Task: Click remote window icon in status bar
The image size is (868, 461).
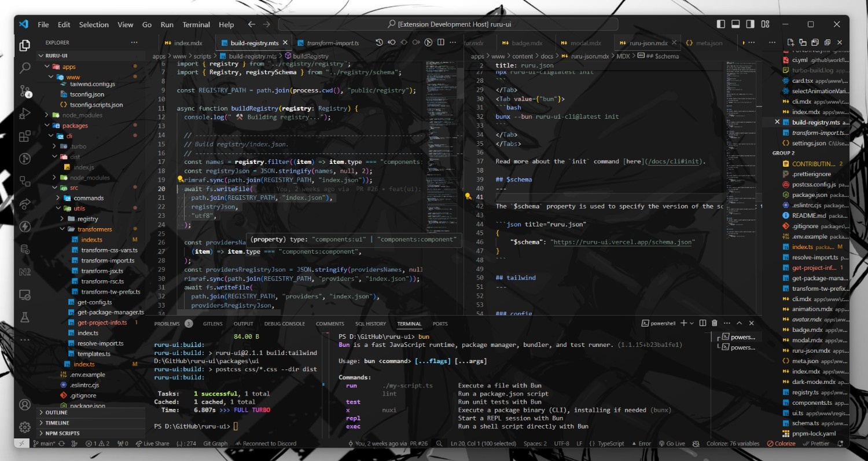Action: 22,444
